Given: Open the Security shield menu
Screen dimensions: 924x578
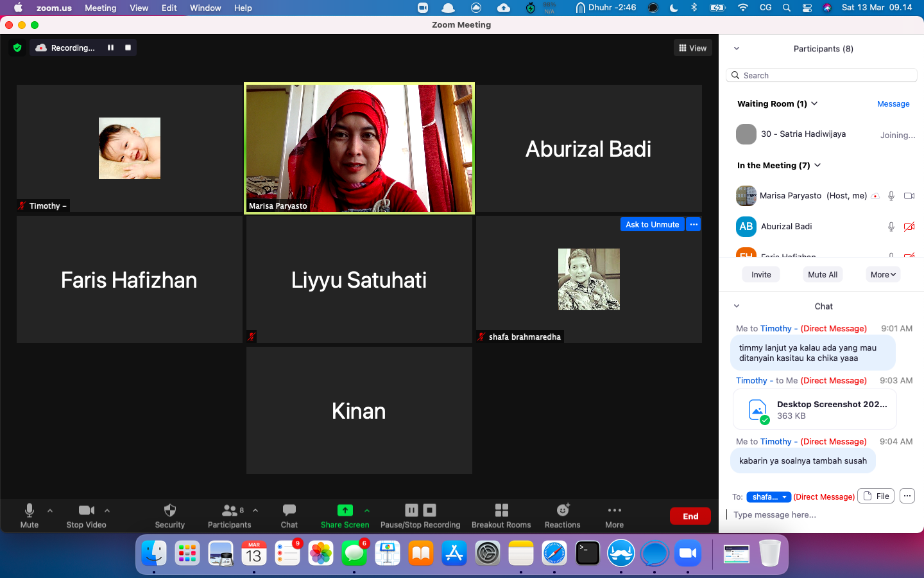Looking at the screenshot, I should pyautogui.click(x=170, y=516).
